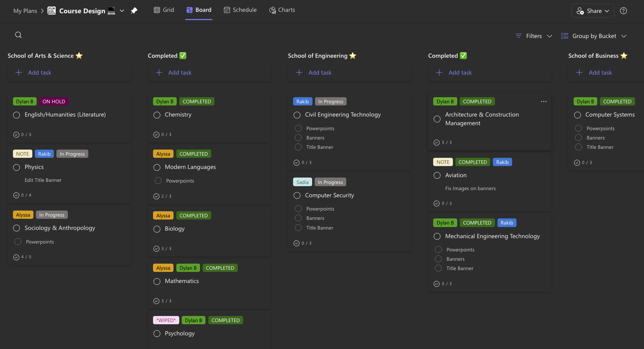Click the *WIPED* label on Psychology card
This screenshot has width=644, height=349.
(166, 320)
